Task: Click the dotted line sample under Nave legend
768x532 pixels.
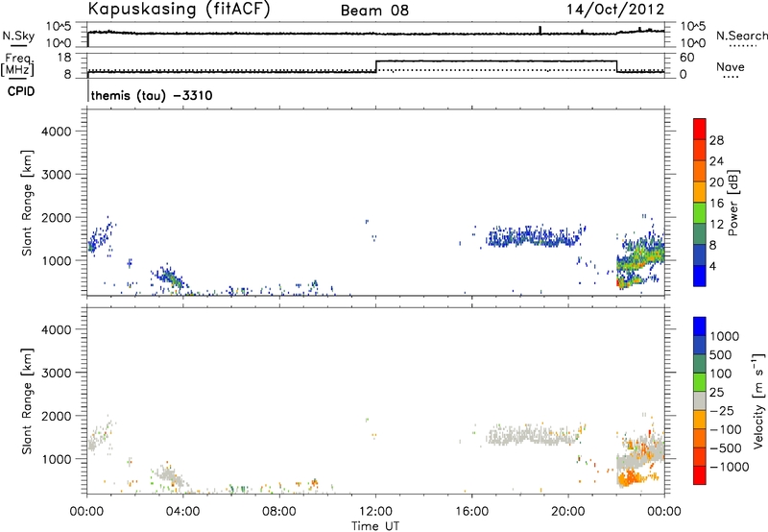Action: [731, 78]
